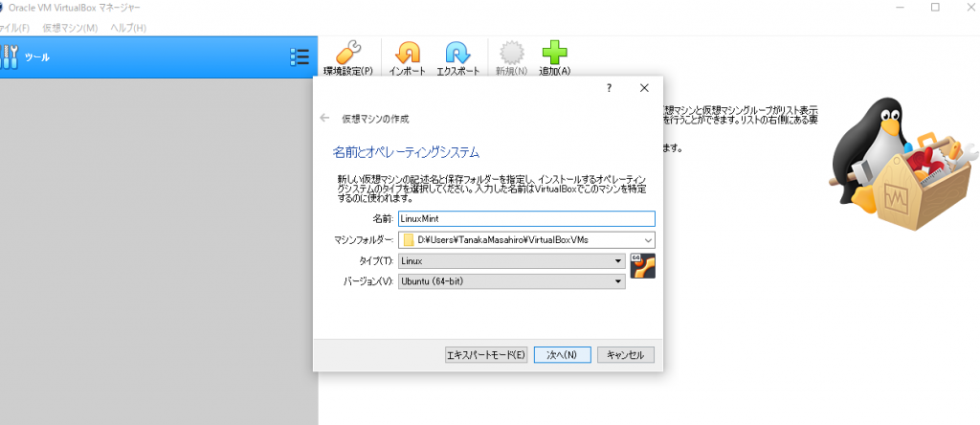Click the 64-bit OS type icon

(x=642, y=266)
